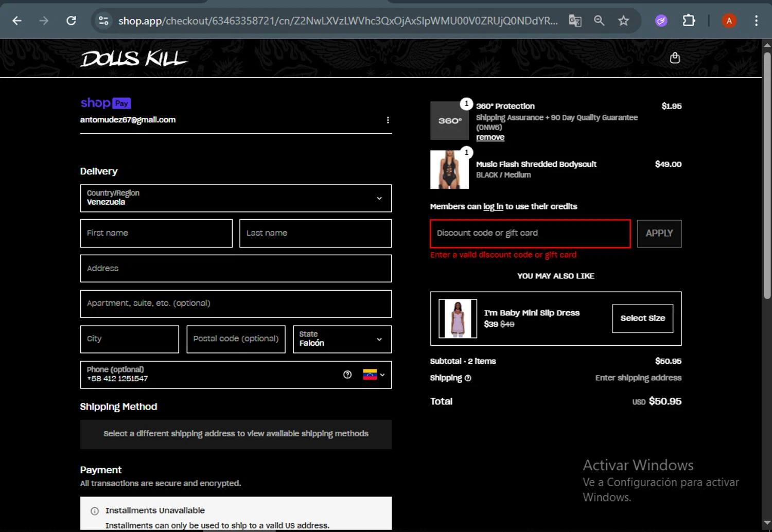Click the Dolls Kill logo
Image resolution: width=772 pixels, height=532 pixels.
pyautogui.click(x=134, y=58)
